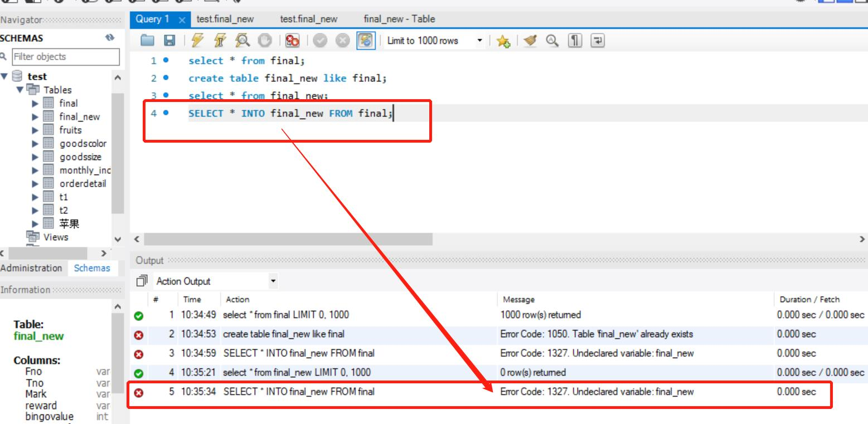Screen dimensions: 868x424
Task: Open the first test.final_new tab
Action: click(225, 19)
